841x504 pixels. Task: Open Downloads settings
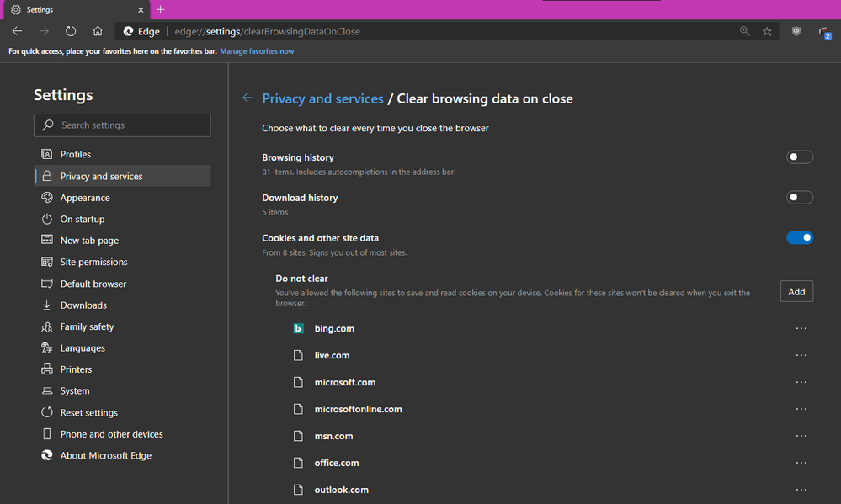pyautogui.click(x=122, y=305)
